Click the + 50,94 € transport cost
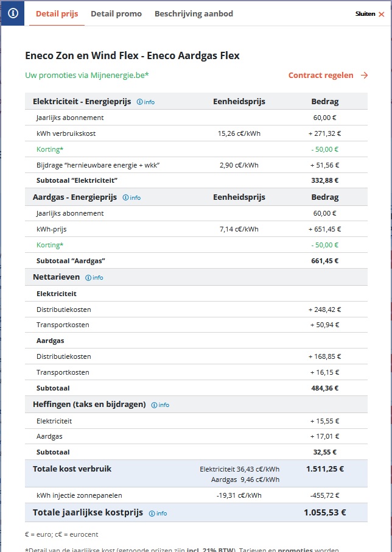Image resolution: width=392 pixels, height=552 pixels. [x=325, y=325]
